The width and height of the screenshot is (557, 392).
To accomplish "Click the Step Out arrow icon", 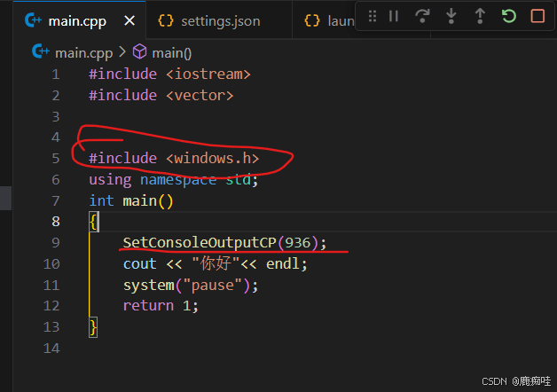I will click(x=480, y=16).
